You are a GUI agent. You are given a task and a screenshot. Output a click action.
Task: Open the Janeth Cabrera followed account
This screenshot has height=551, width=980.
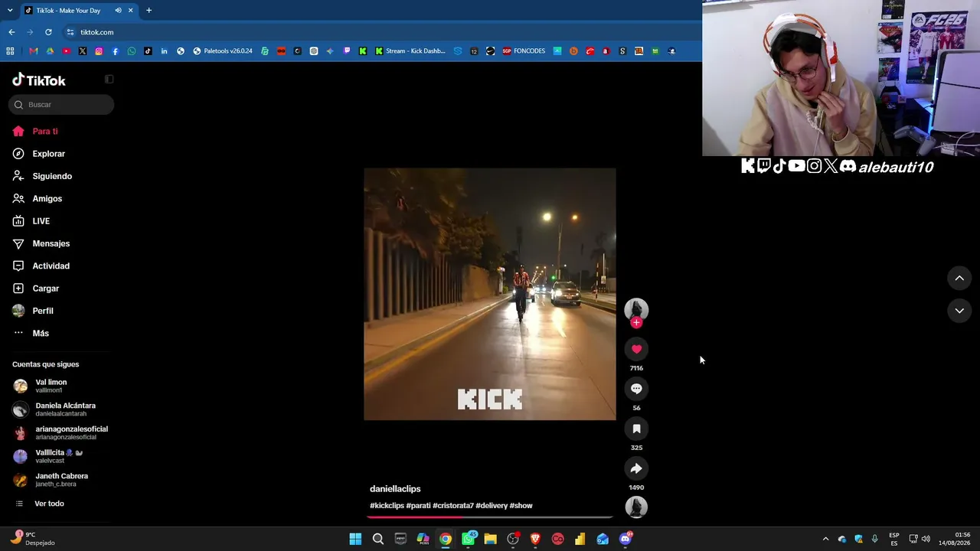tap(61, 480)
